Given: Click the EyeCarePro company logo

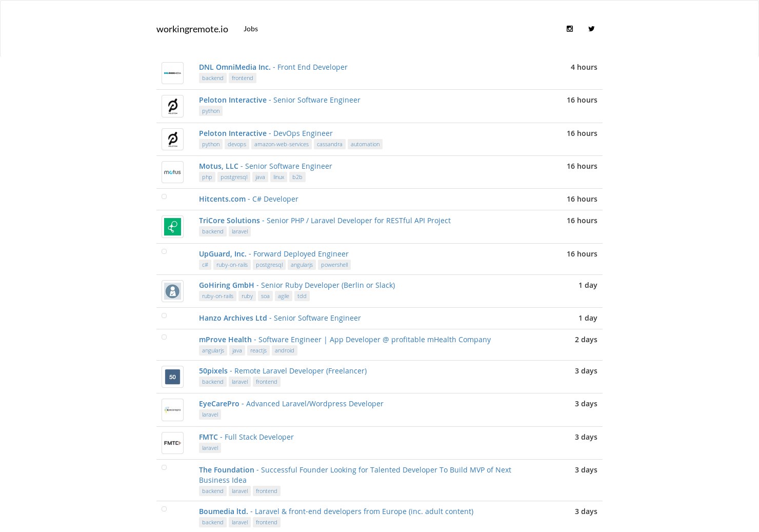Looking at the screenshot, I should (x=172, y=410).
